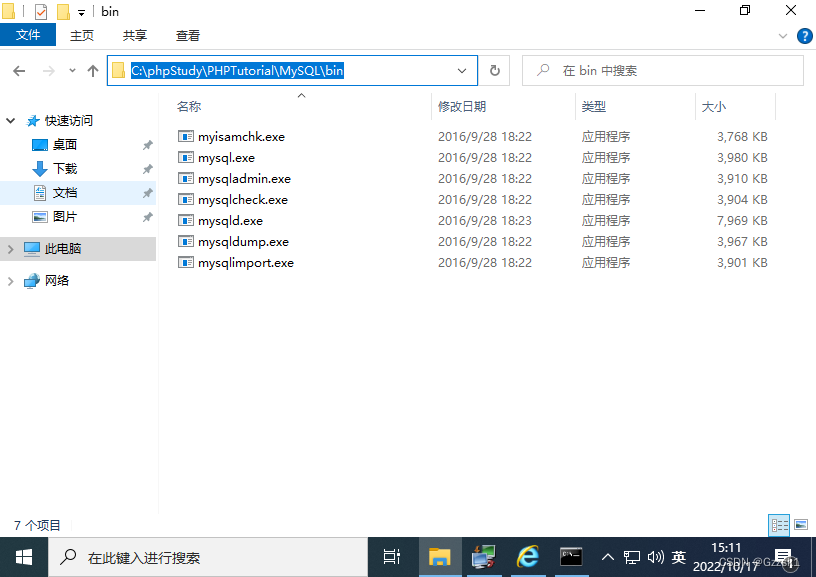Sort by 修改日期 column header

(x=503, y=107)
